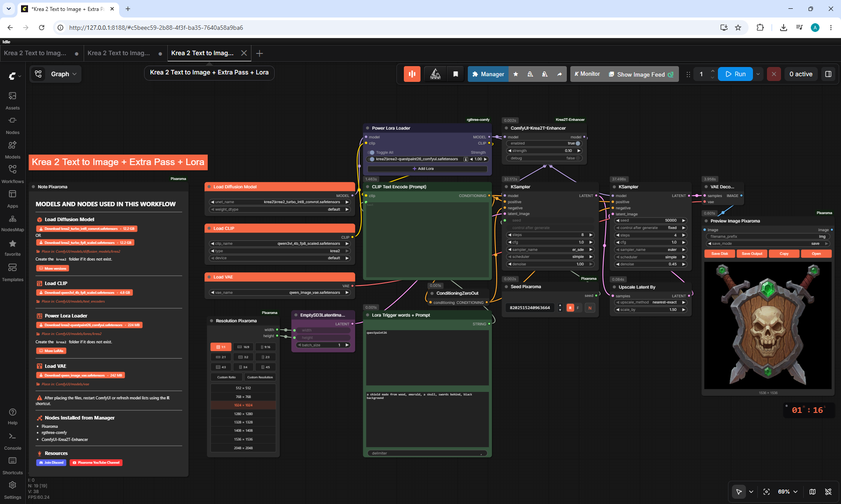Open the favorite sidebar panel
Viewport: 841px width, 504px height.
[13, 247]
